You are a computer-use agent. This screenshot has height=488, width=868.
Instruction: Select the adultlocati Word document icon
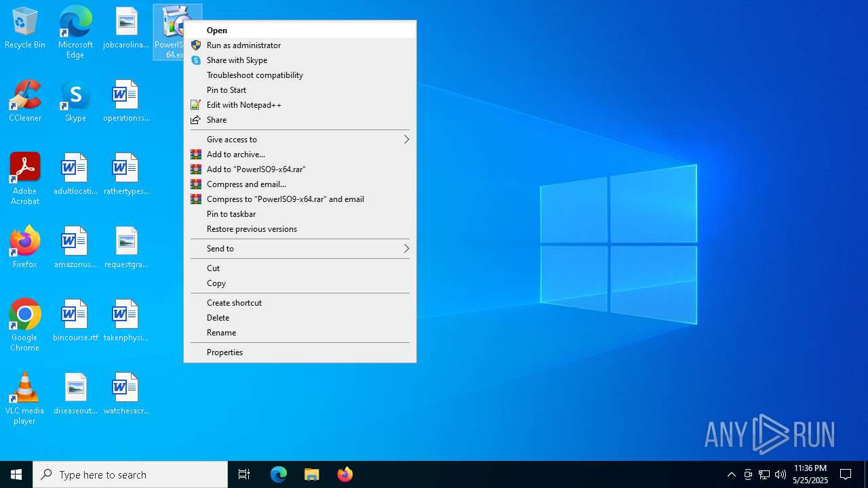tap(75, 175)
